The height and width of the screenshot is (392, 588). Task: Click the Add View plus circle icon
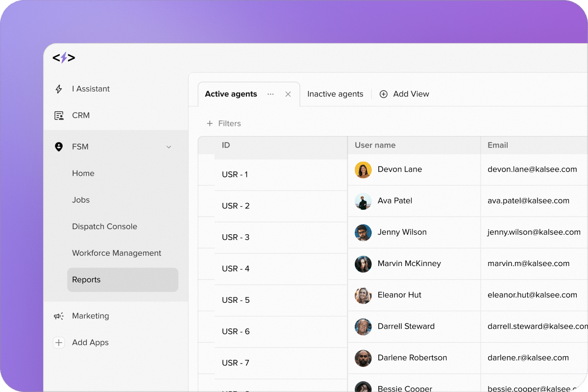click(x=384, y=94)
